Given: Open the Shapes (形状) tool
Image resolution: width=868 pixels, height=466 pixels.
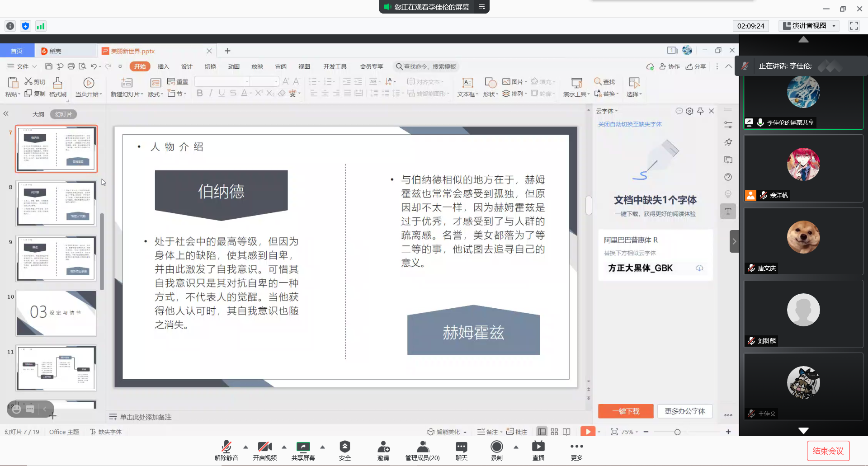Looking at the screenshot, I should 490,83.
